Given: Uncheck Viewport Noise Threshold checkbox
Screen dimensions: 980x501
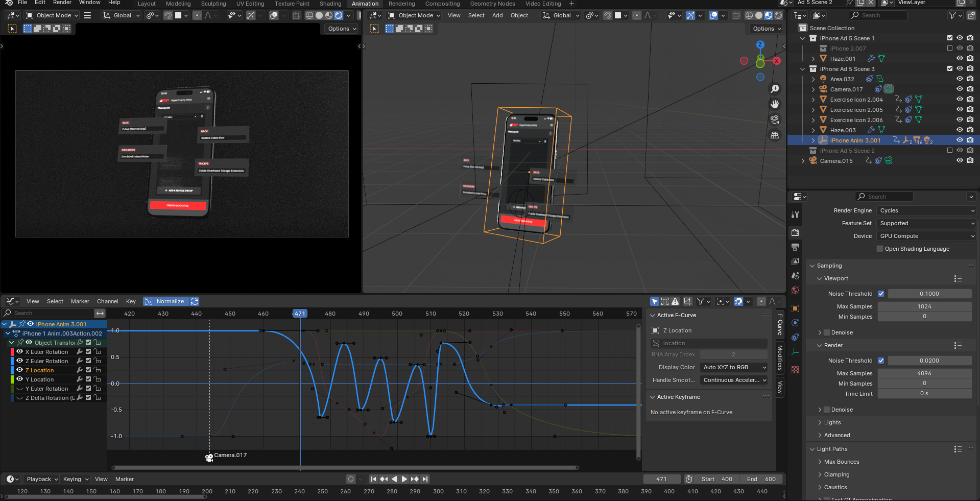Looking at the screenshot, I should (x=881, y=294).
